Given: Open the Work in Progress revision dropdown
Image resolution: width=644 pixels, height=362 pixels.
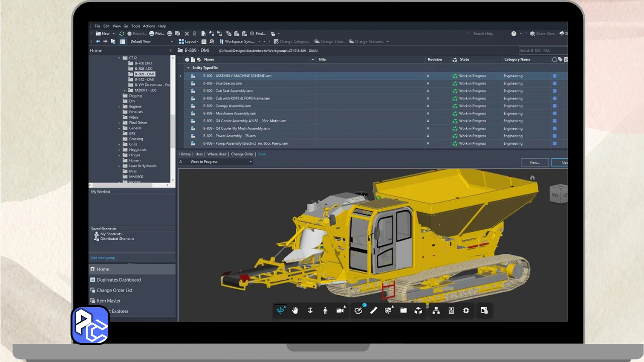Looking at the screenshot, I should click(x=251, y=162).
